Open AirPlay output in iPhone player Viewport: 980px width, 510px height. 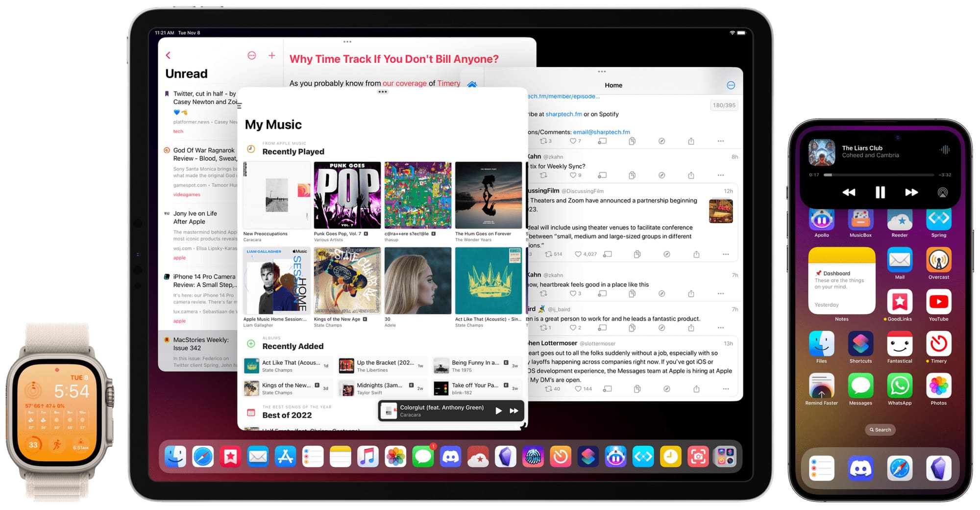(x=943, y=192)
